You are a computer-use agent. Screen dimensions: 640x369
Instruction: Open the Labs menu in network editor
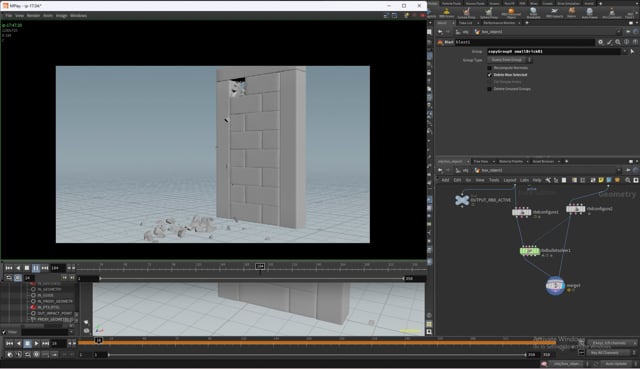pyautogui.click(x=524, y=180)
